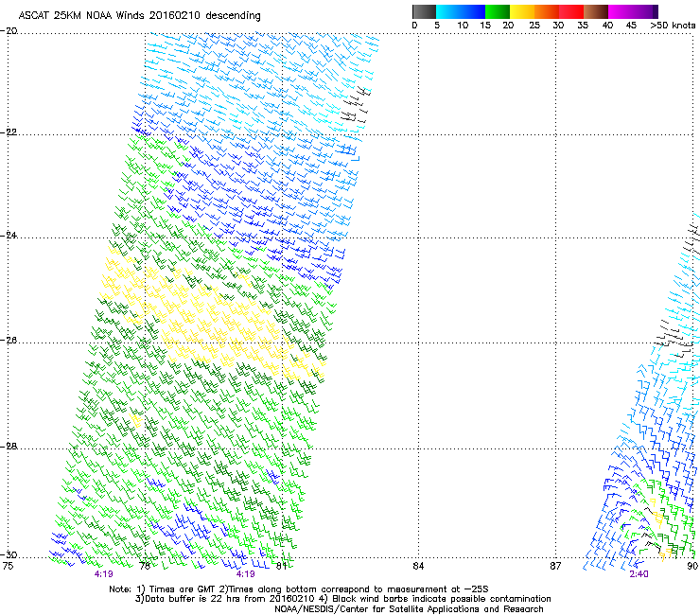Click the '45' label under the color bar

(x=631, y=26)
